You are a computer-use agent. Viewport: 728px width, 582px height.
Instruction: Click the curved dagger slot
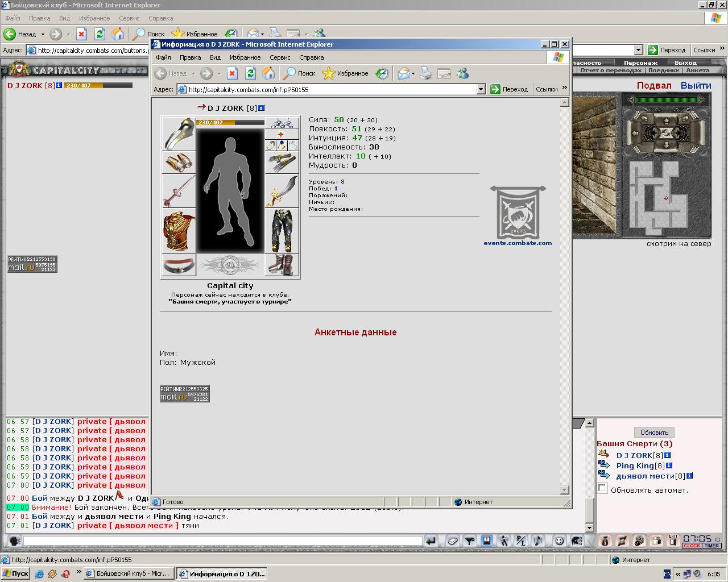[x=282, y=191]
